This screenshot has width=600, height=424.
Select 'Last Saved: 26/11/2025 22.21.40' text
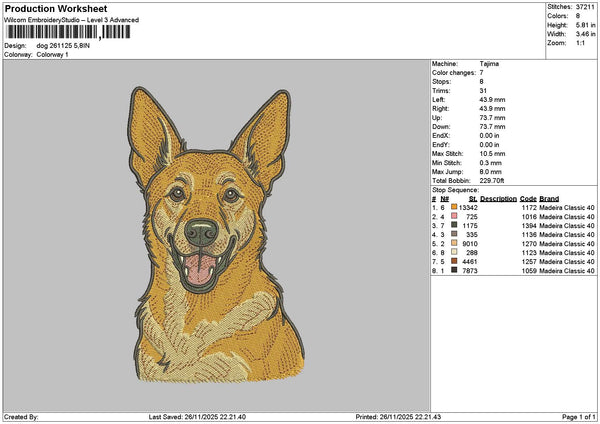197,417
